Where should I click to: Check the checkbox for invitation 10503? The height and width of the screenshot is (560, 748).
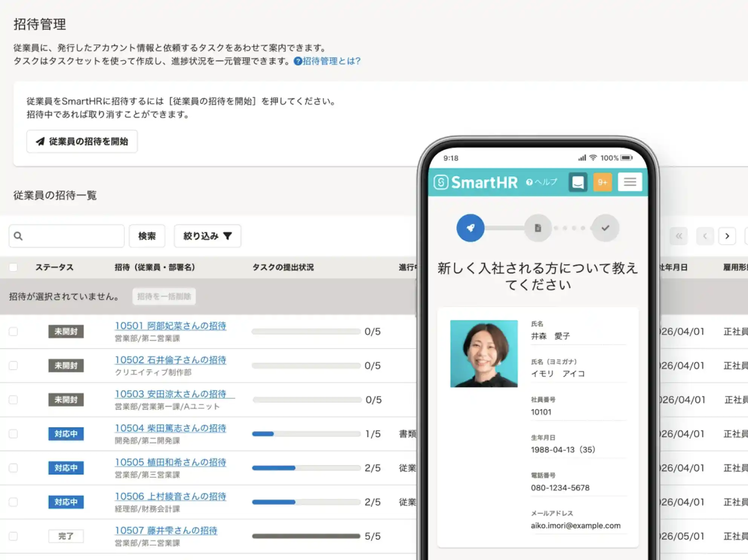pyautogui.click(x=13, y=400)
